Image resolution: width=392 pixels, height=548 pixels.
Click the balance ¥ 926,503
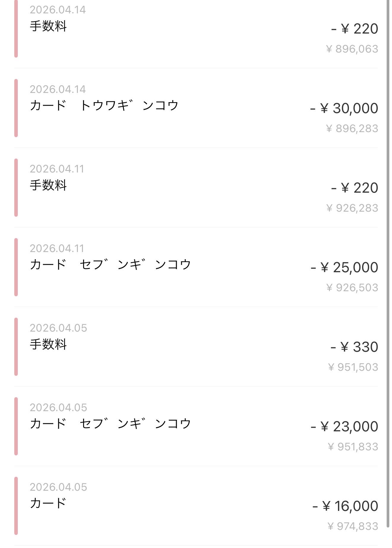352,288
